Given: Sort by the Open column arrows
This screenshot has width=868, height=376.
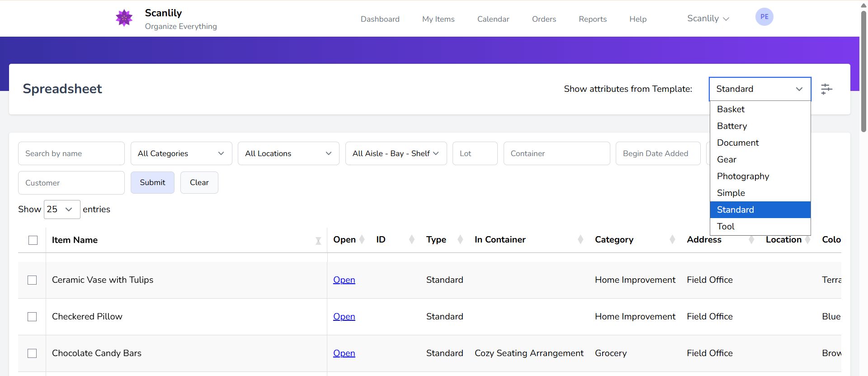Looking at the screenshot, I should 362,239.
